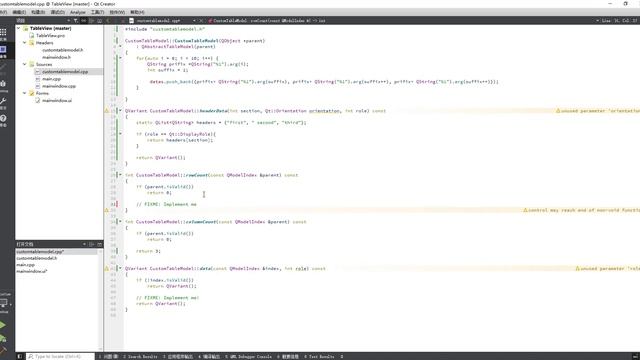Screen dimensions: 640x360
Task: Select customtablemodel.h in project tree
Action: (62, 50)
